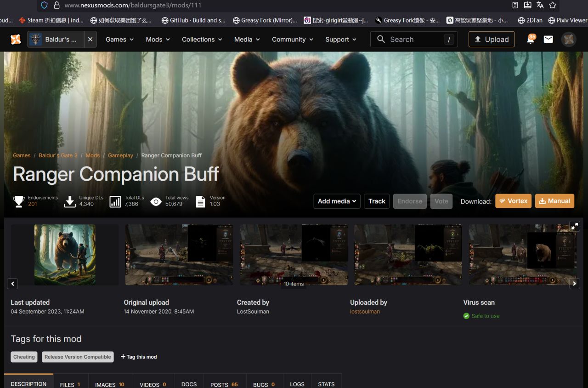Click the Release Version Compatible tag
588x388 pixels.
(x=78, y=357)
